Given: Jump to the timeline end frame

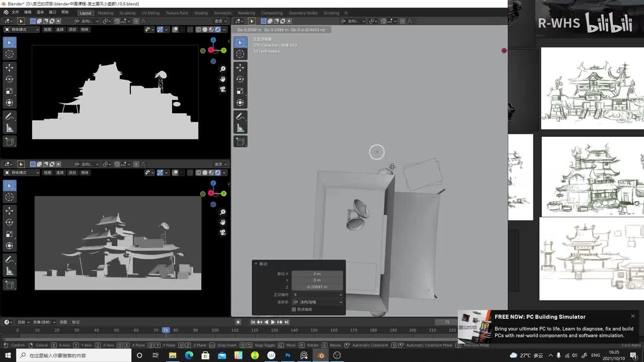Looking at the screenshot, I should tap(286, 322).
